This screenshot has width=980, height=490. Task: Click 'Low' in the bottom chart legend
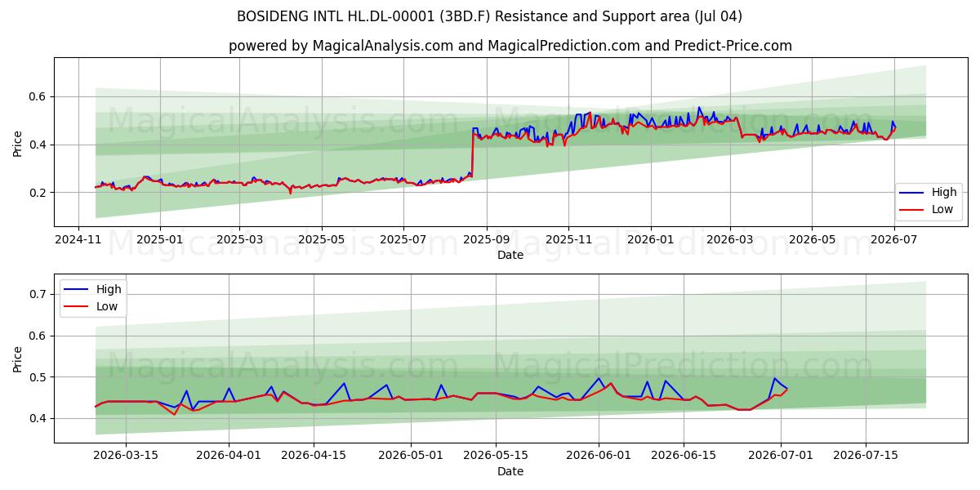pyautogui.click(x=108, y=306)
